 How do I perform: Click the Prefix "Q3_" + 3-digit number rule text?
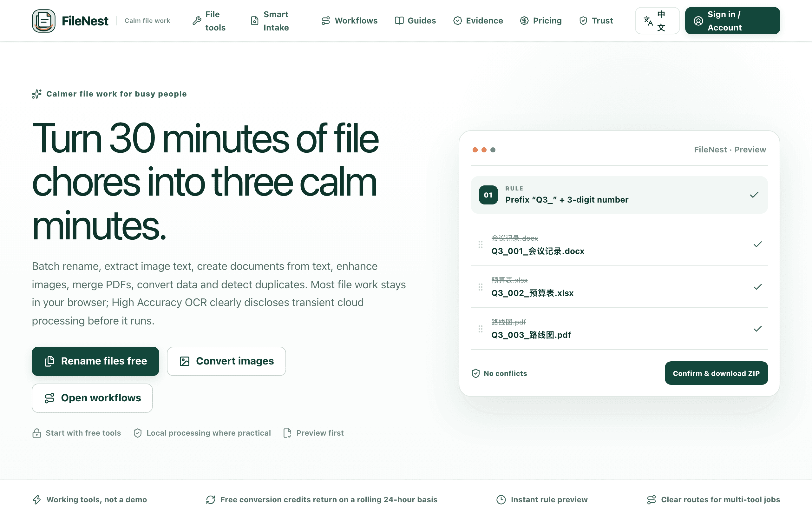(567, 200)
